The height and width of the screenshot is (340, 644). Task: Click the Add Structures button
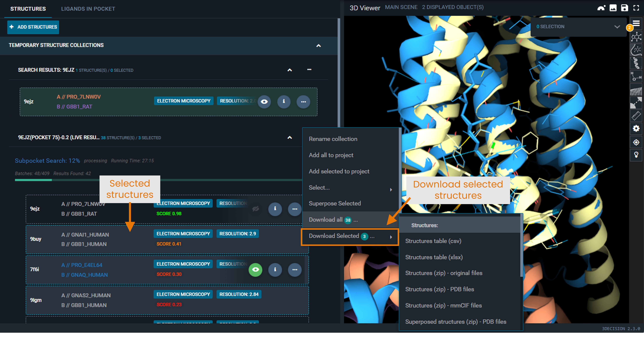pyautogui.click(x=33, y=27)
